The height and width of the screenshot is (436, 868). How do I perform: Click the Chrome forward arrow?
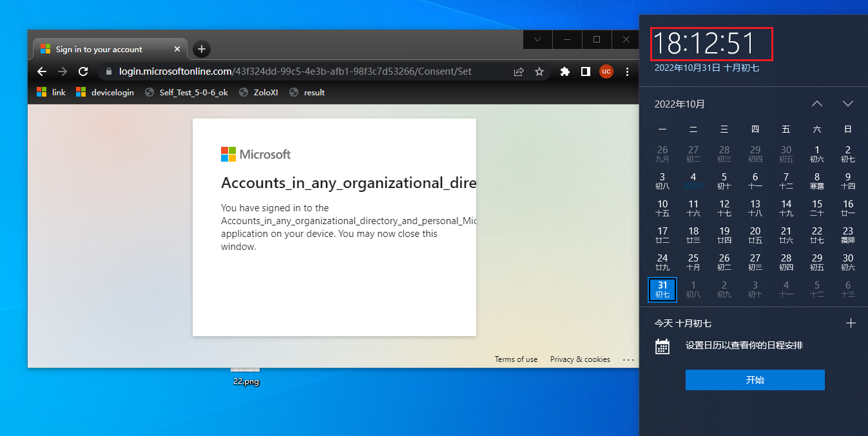tap(63, 71)
